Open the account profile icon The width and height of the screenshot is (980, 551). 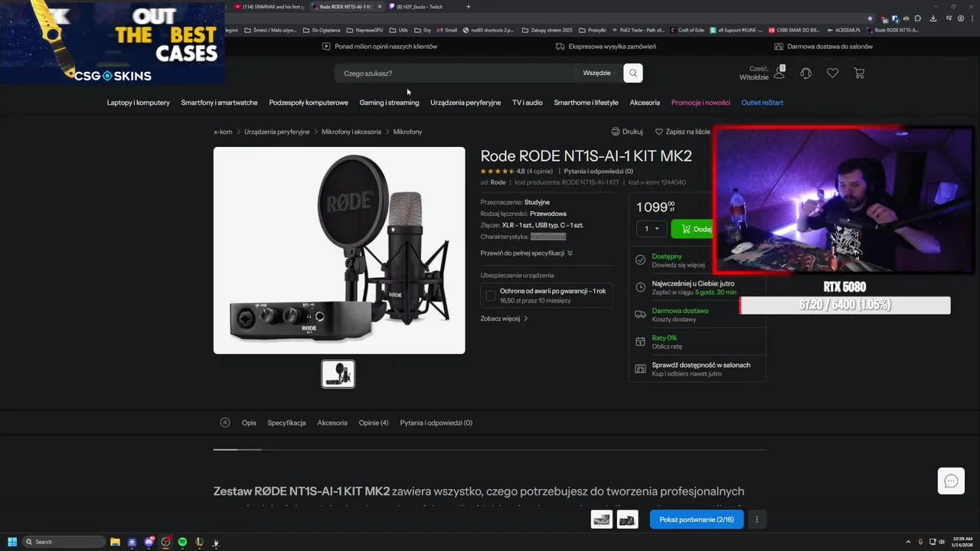pyautogui.click(x=779, y=73)
